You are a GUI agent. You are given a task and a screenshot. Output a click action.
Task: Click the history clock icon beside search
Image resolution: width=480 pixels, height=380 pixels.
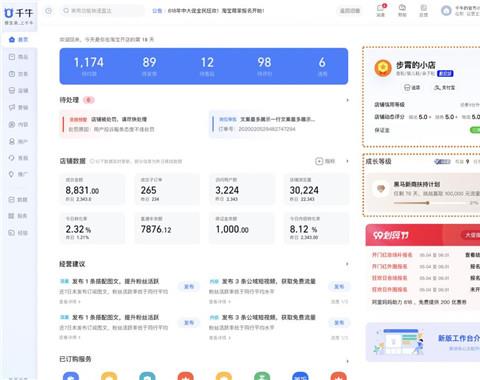(x=49, y=11)
